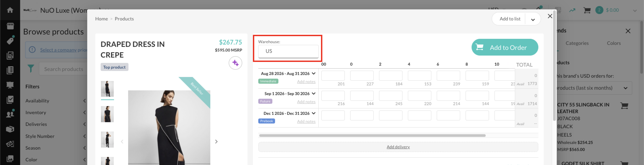Click the Top product badge
Screen dimensions: 644x165
coord(114,67)
